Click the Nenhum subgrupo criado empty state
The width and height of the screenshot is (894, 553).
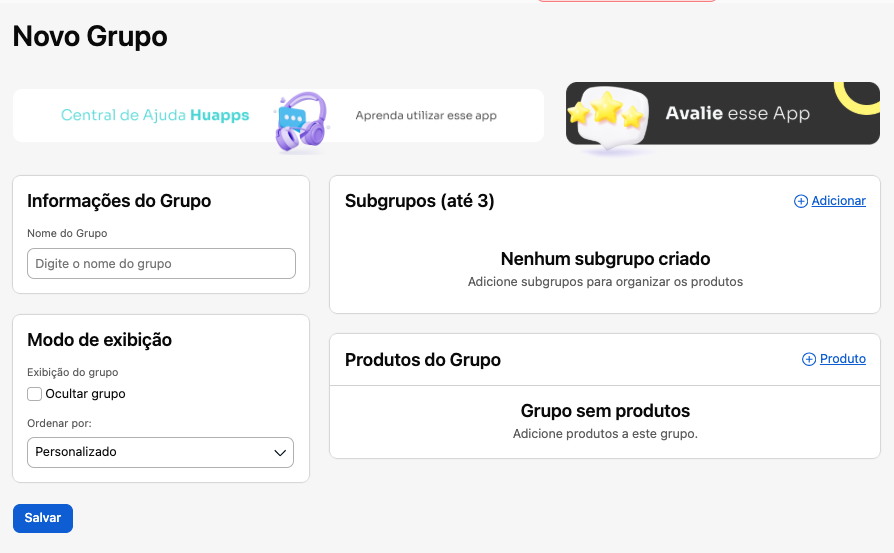606,259
